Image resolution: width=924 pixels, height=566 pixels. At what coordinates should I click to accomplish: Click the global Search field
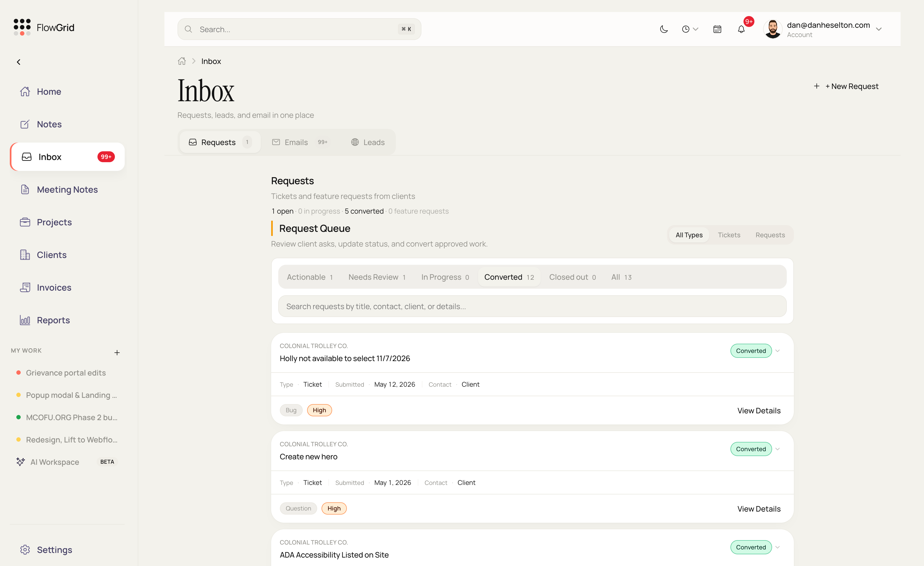tap(299, 29)
